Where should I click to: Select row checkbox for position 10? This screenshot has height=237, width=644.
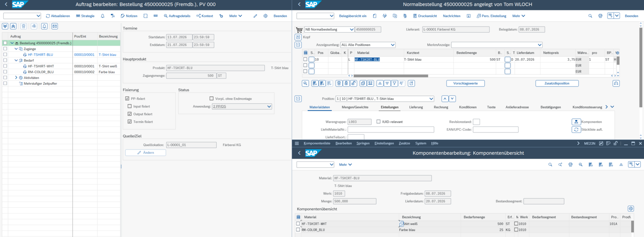[x=305, y=60]
